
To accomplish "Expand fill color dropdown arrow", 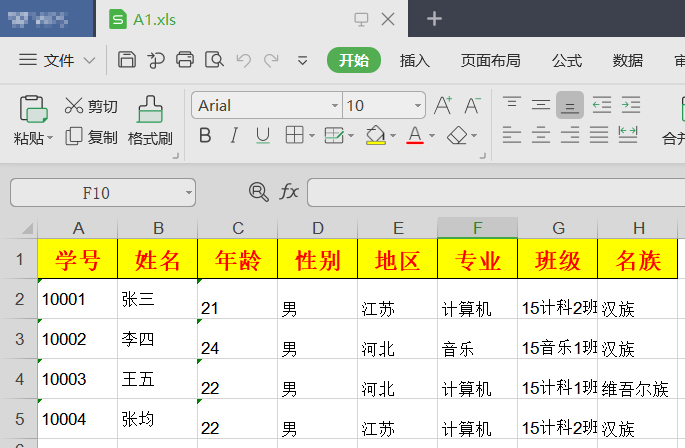I will 393,135.
